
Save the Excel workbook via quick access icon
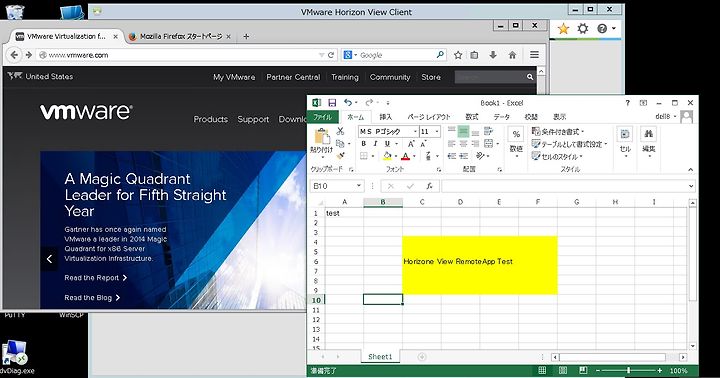click(332, 103)
